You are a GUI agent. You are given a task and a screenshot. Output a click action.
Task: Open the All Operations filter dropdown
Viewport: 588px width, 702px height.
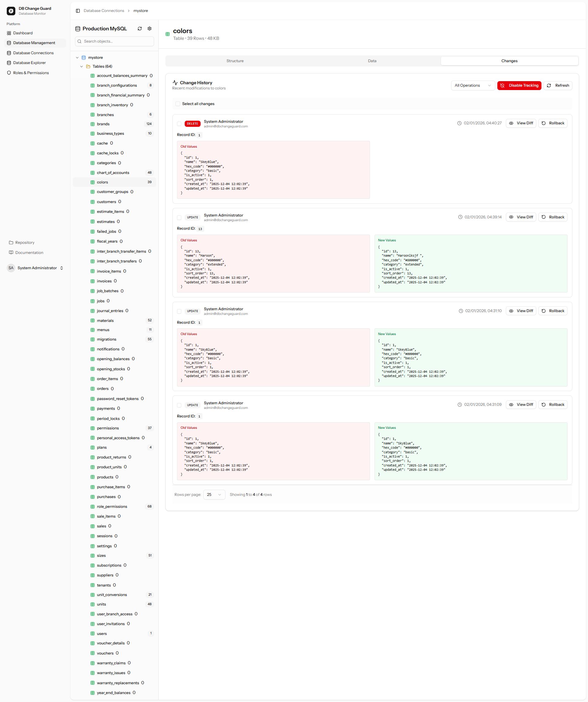472,85
